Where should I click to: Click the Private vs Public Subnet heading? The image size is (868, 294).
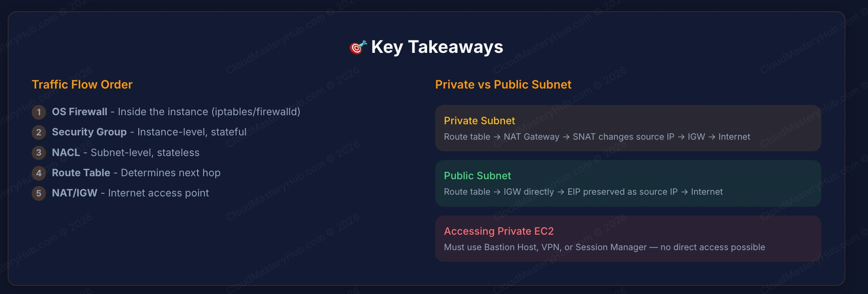pyautogui.click(x=503, y=84)
